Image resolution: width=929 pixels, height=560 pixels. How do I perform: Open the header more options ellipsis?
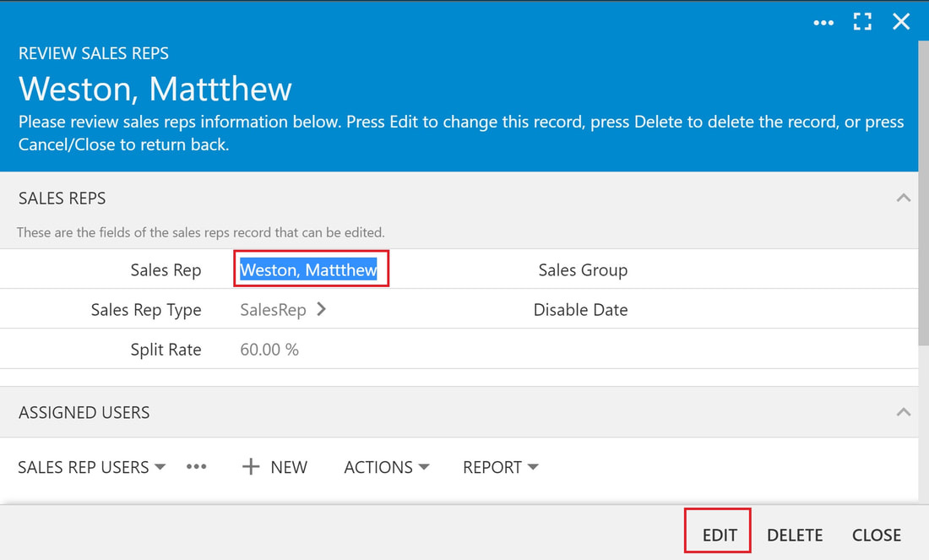pos(823,23)
